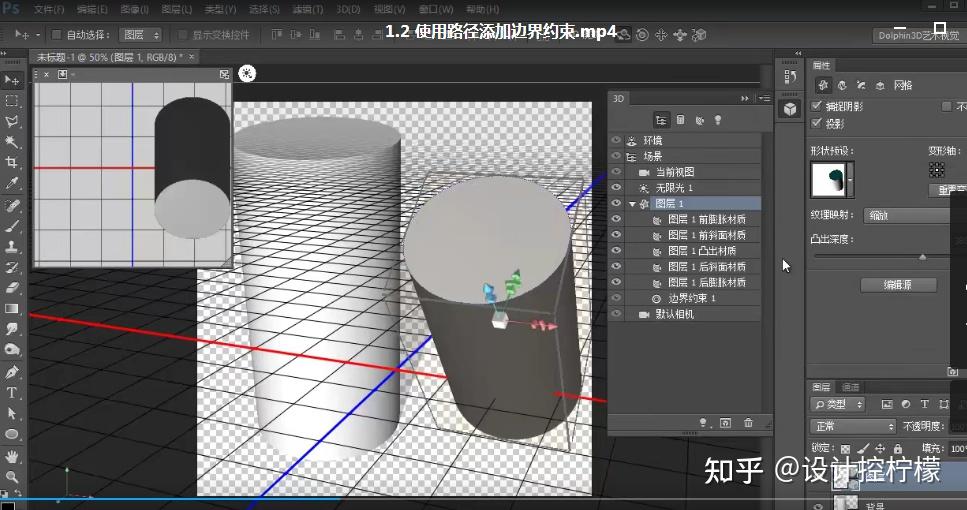Select the Polygonal Lasso tool

pyautogui.click(x=12, y=121)
